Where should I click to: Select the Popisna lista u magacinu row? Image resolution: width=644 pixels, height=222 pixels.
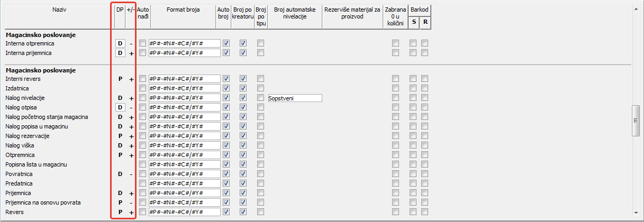coord(36,164)
